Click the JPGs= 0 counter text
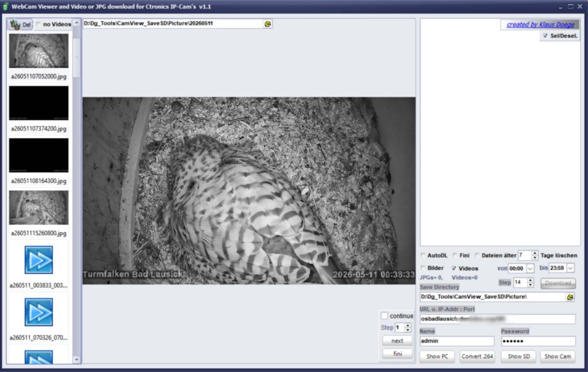 pyautogui.click(x=431, y=277)
